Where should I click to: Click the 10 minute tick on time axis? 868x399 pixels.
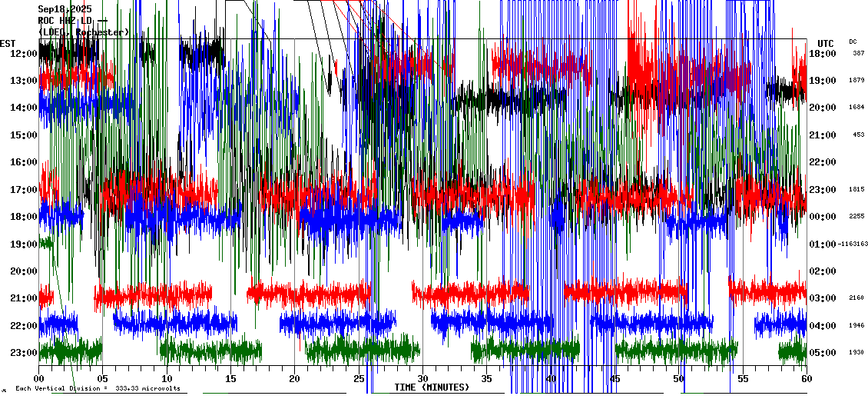pyautogui.click(x=167, y=379)
